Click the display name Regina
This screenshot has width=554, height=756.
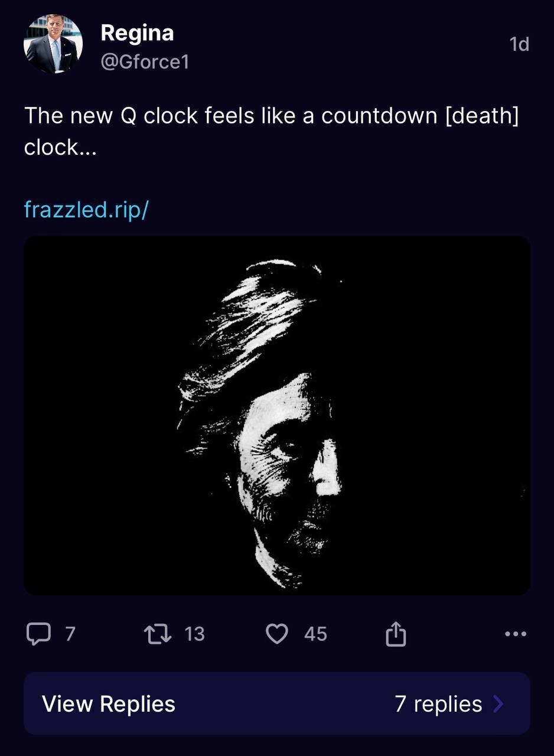137,32
